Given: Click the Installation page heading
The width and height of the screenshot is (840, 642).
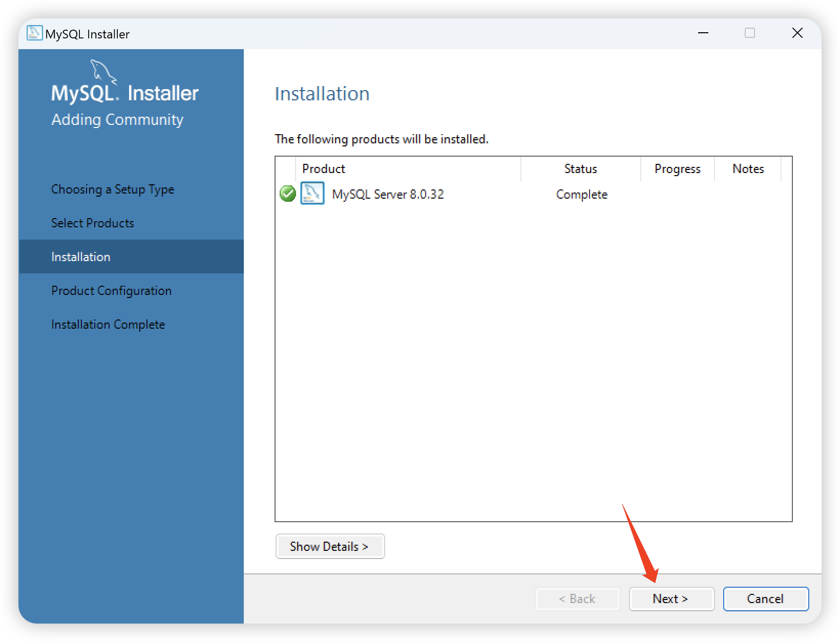Looking at the screenshot, I should click(322, 94).
